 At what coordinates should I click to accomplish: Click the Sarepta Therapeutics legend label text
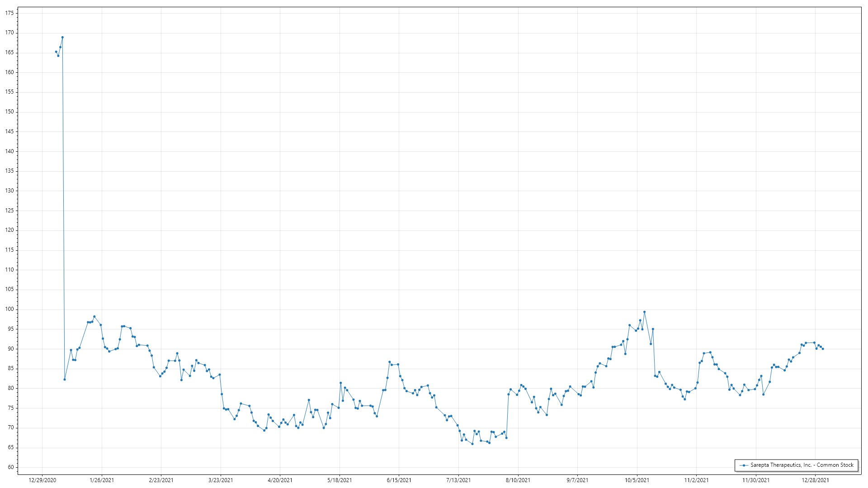pos(802,465)
